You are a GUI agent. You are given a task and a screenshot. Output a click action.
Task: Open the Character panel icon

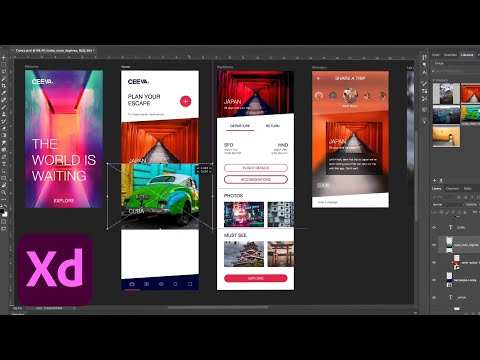click(424, 72)
